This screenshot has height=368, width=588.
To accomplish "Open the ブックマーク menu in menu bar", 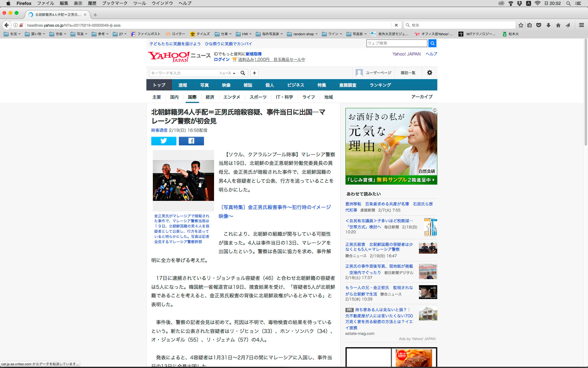I will coord(115,3).
